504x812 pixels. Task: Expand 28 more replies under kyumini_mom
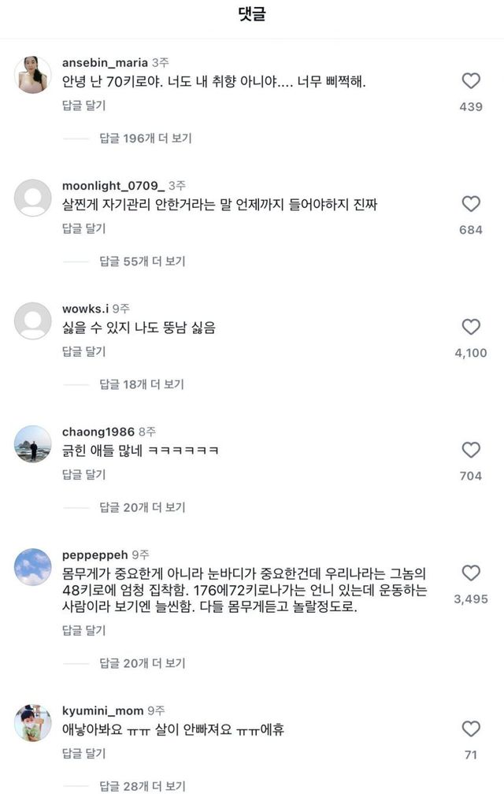[143, 786]
